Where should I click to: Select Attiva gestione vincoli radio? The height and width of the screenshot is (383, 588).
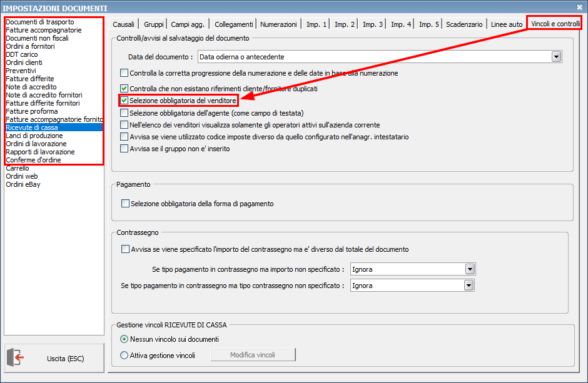coord(124,356)
